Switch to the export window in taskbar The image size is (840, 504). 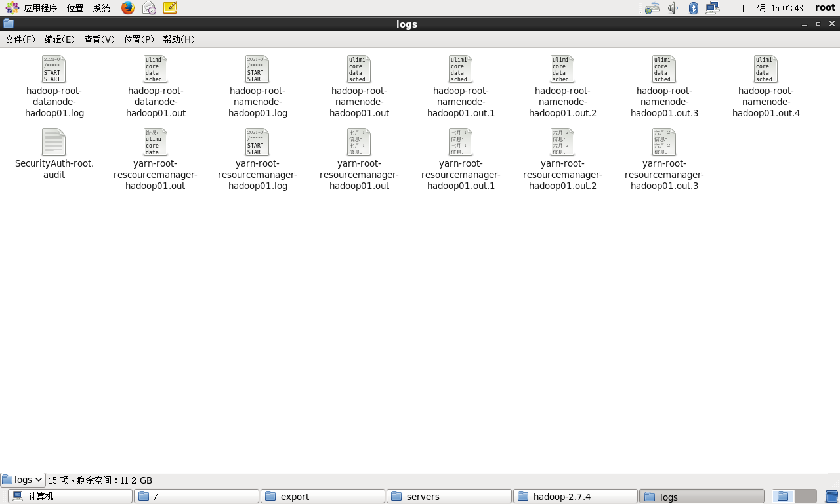[323, 496]
